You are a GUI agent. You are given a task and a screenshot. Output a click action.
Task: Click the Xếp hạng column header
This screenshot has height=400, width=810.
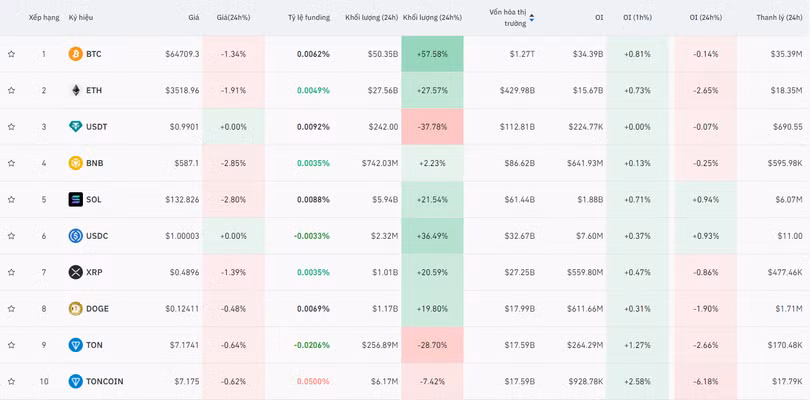coord(44,18)
